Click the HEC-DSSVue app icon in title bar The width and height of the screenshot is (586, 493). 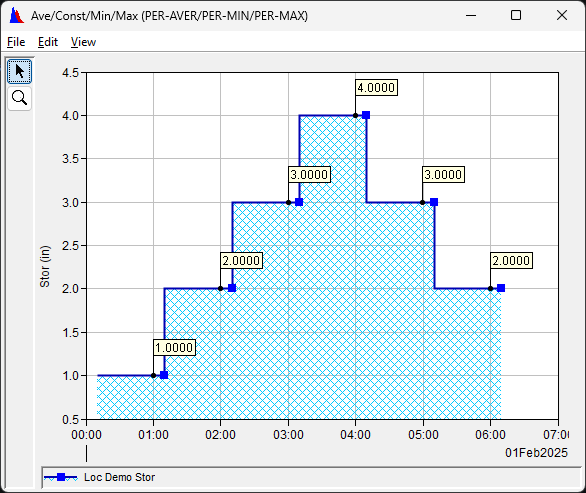click(16, 16)
